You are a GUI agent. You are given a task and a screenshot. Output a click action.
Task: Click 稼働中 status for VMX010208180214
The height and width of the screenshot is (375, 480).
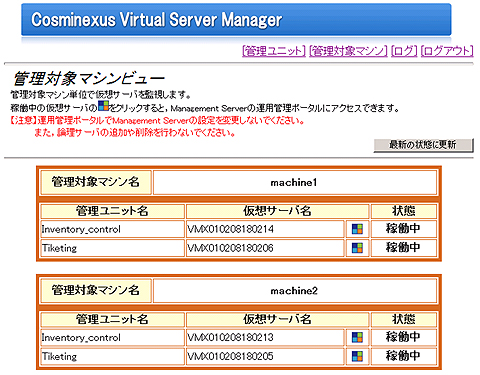(x=404, y=229)
